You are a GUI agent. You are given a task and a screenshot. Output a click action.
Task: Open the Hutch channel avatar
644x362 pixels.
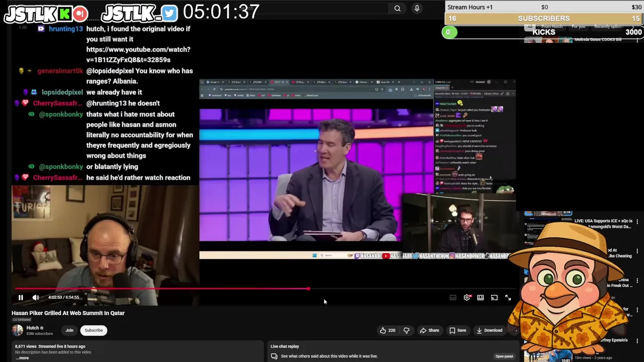click(x=18, y=330)
